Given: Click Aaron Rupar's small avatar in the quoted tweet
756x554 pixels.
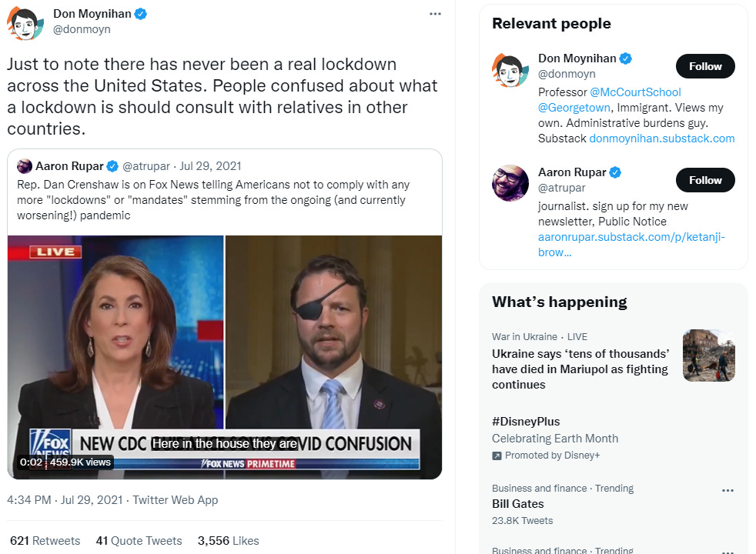Looking at the screenshot, I should click(x=24, y=166).
